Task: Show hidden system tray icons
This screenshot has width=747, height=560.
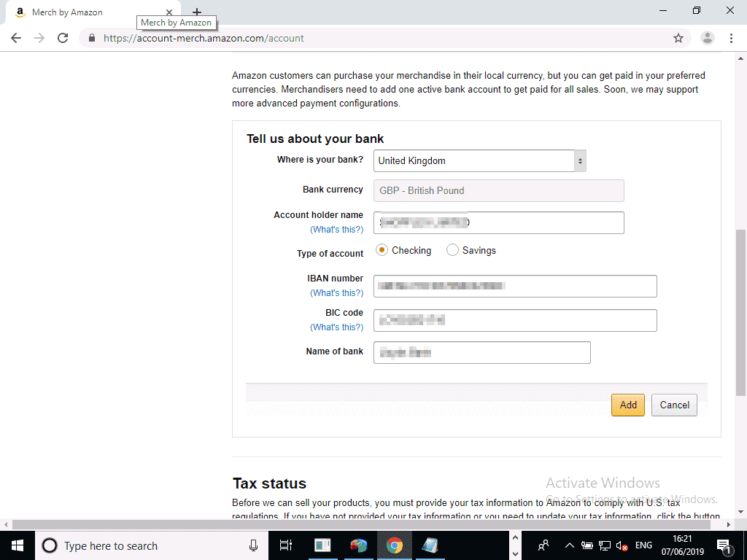Action: 569,545
